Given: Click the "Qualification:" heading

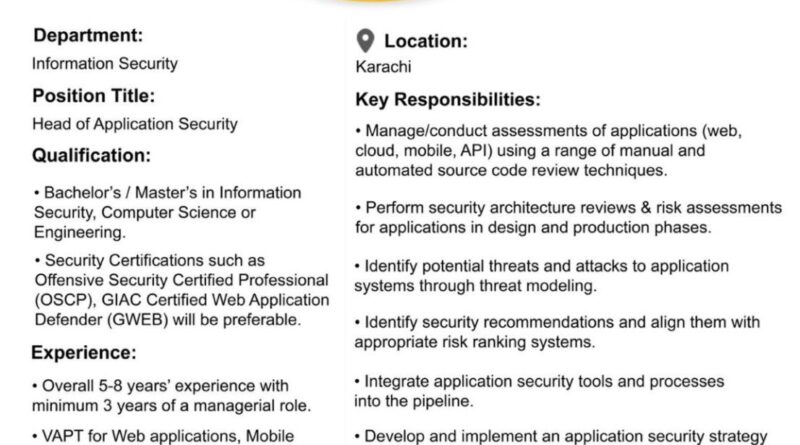Looking at the screenshot, I should [92, 155].
